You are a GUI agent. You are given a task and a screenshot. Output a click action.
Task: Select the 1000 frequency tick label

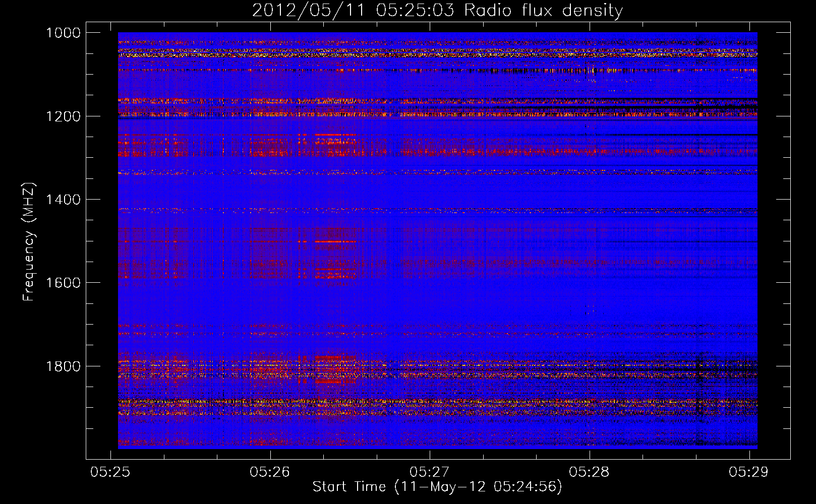(x=63, y=33)
